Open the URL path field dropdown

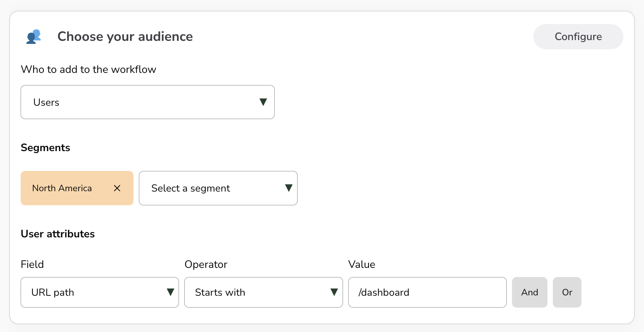(x=100, y=292)
